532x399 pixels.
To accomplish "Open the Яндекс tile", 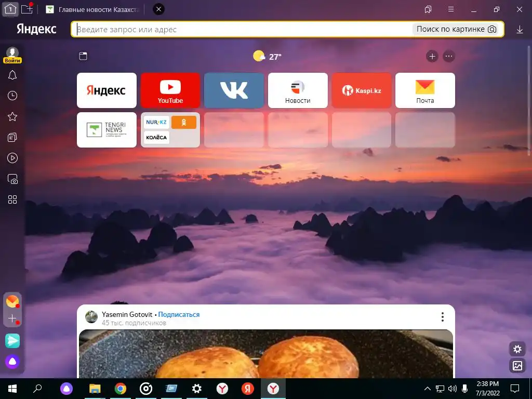I will point(107,90).
